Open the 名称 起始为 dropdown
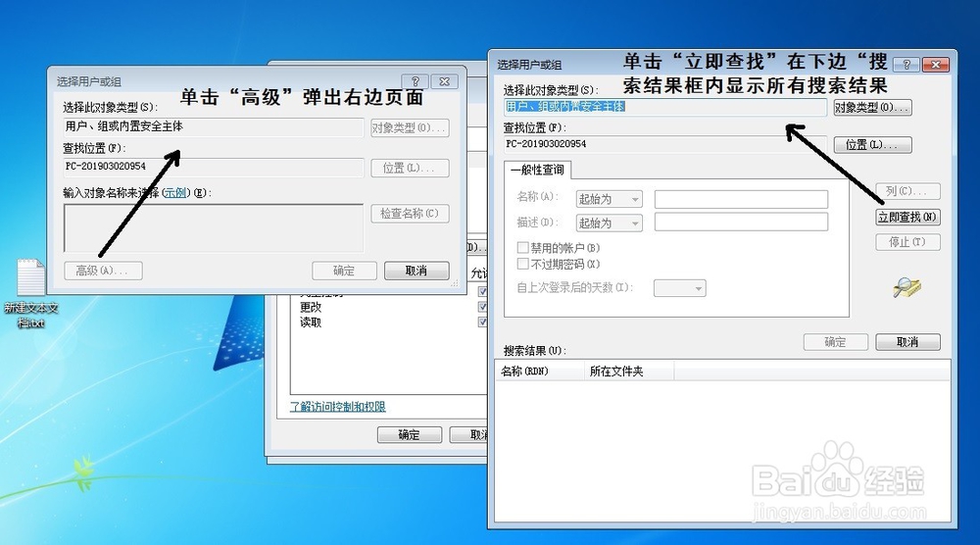This screenshot has height=545, width=980. coord(610,199)
